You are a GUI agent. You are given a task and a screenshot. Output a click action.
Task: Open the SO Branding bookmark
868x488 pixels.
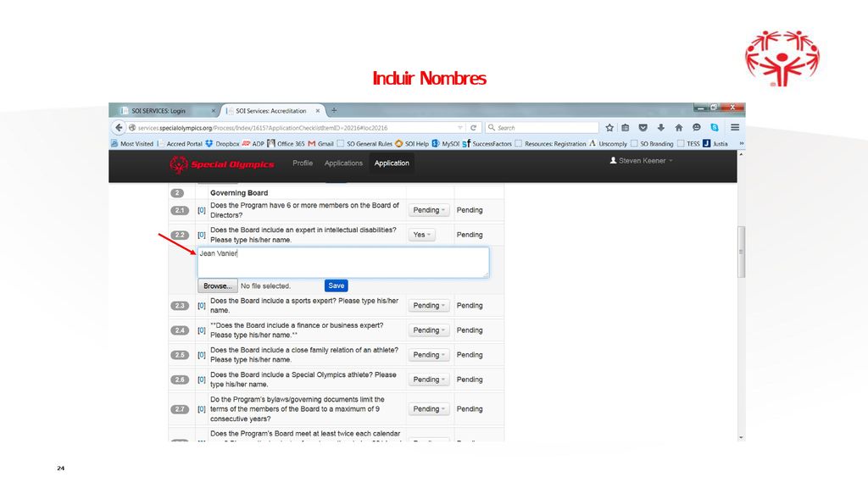click(652, 144)
